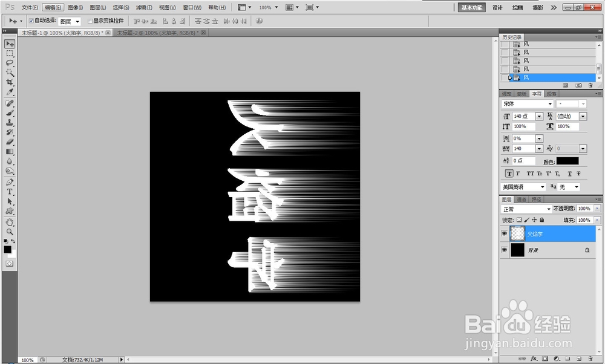Select the Custom Shape tool
The width and height of the screenshot is (605, 364).
[x=10, y=211]
